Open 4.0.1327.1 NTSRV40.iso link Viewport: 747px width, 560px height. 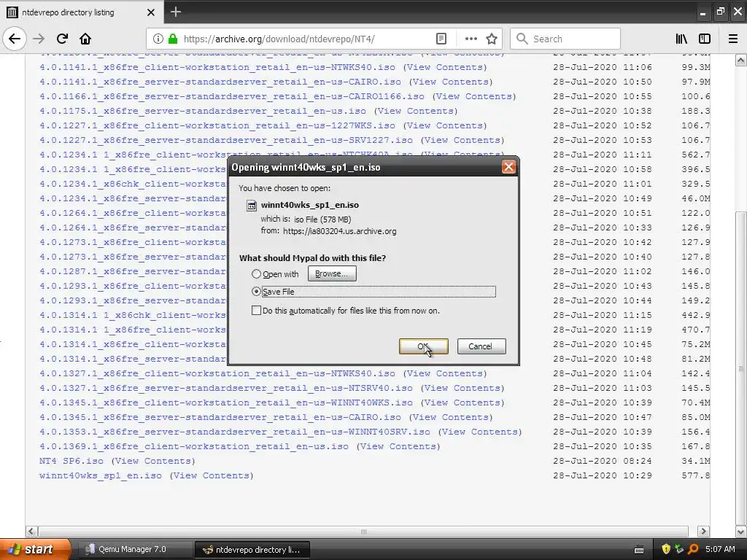226,388
